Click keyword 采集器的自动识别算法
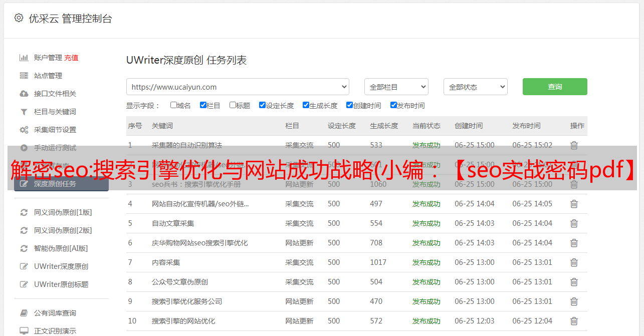The height and width of the screenshot is (336, 644). (187, 145)
